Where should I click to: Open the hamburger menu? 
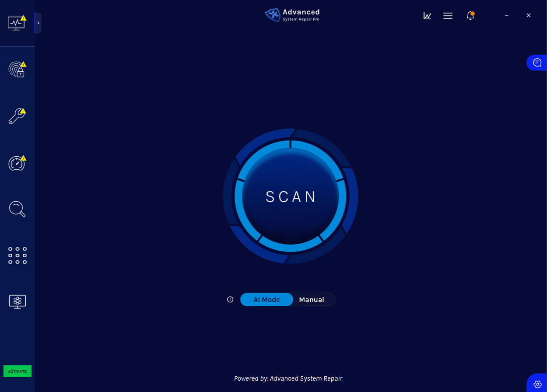(x=448, y=16)
